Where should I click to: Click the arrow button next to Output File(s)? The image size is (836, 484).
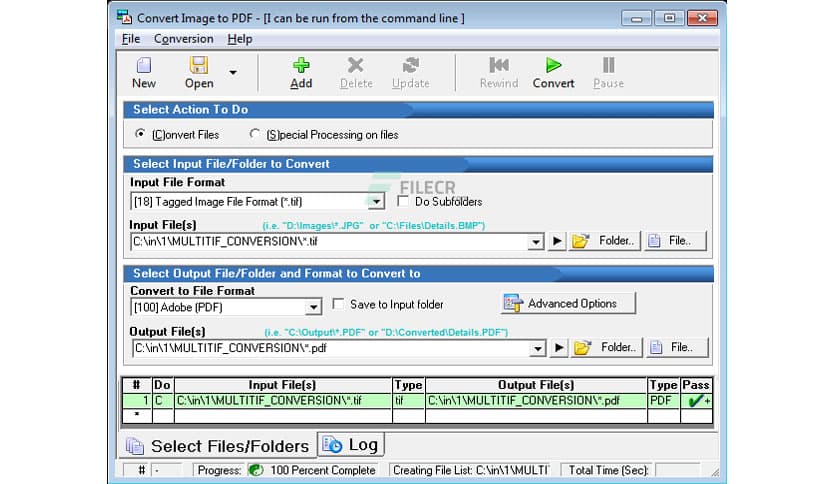559,348
